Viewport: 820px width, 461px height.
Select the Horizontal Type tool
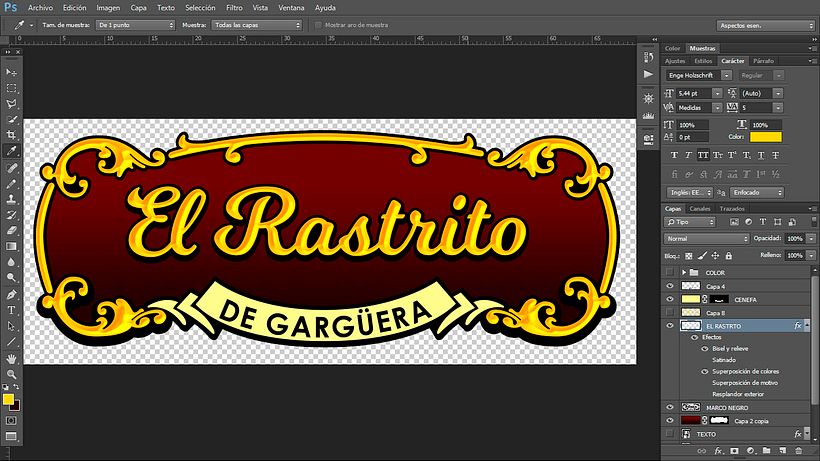11,310
